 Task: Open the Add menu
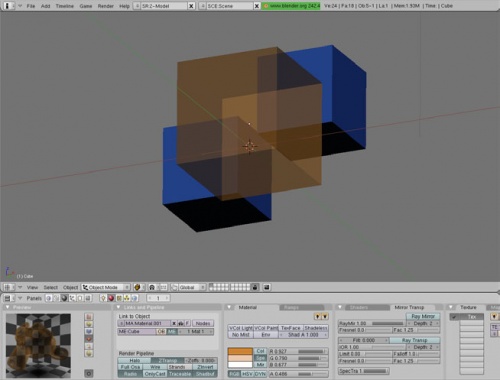pyautogui.click(x=45, y=6)
